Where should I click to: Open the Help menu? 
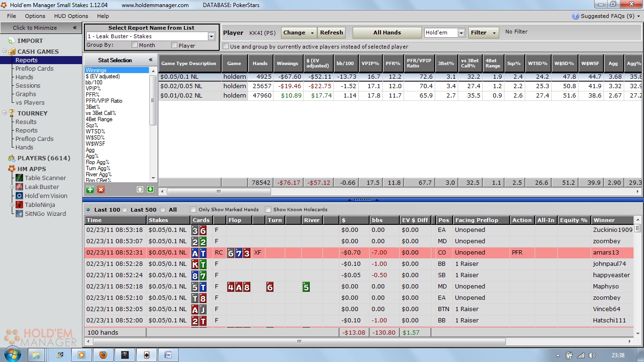103,16
